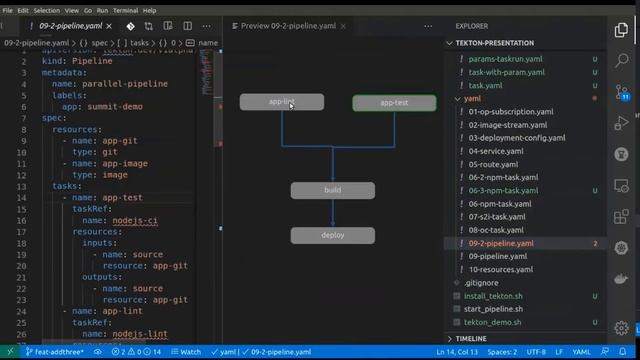Click the Spaces: 2 indentation indicator
Image resolution: width=640 pixels, height=360 pixels.
tap(502, 352)
